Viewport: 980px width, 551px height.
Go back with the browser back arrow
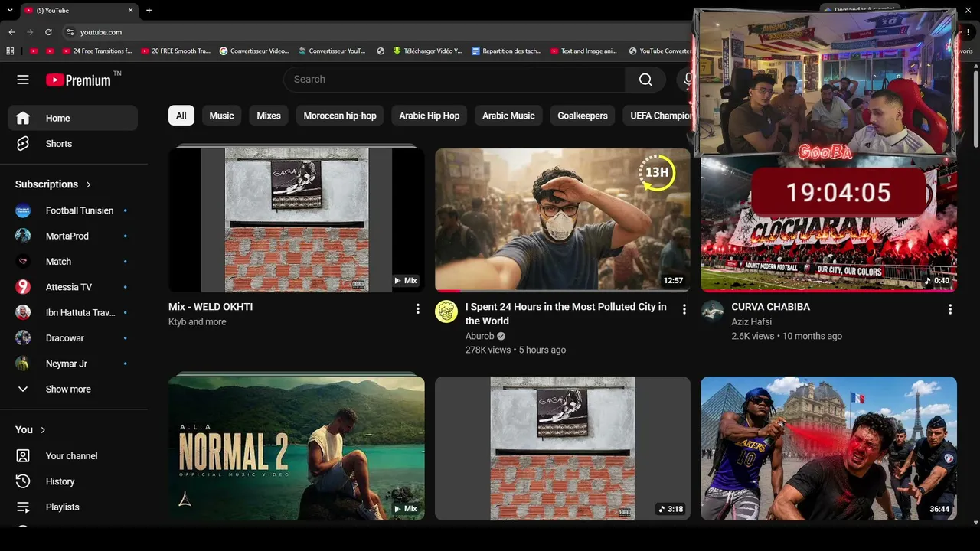11,32
